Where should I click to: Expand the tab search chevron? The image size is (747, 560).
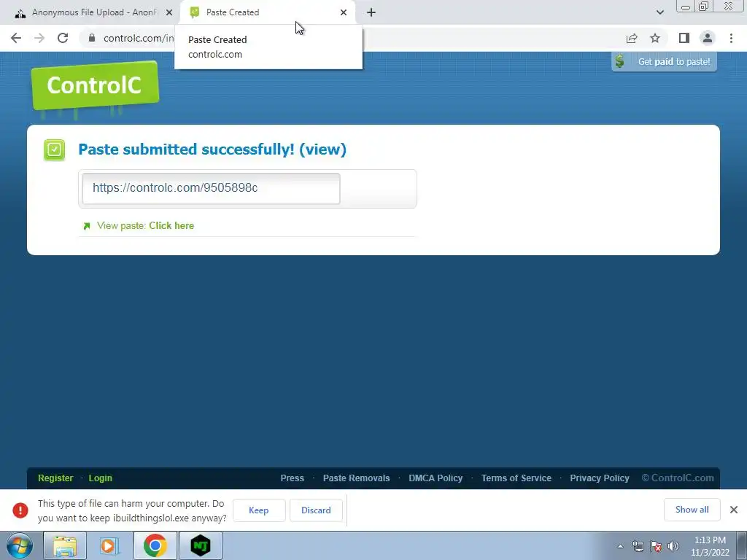tap(659, 12)
